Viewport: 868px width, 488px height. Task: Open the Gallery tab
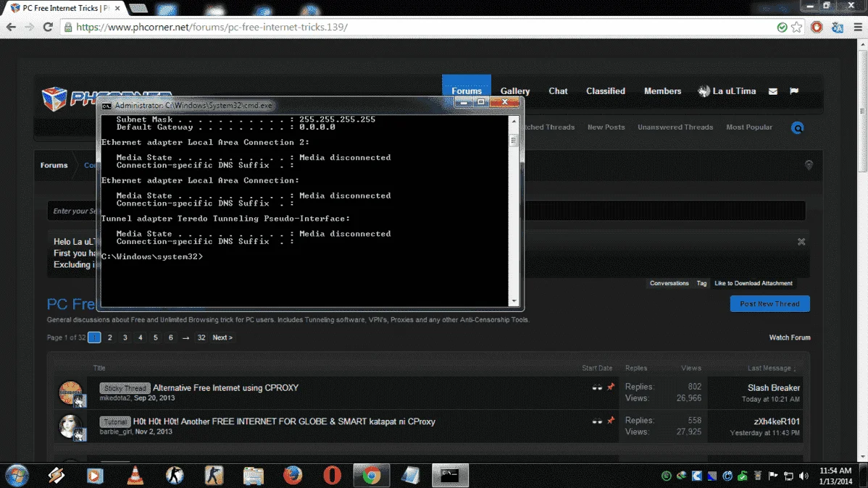[515, 91]
